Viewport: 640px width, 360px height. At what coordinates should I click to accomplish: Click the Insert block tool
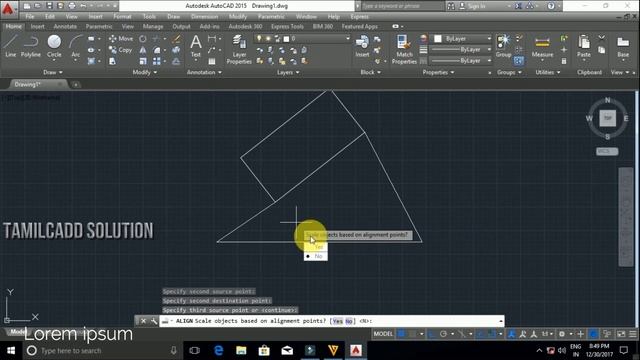[362, 46]
